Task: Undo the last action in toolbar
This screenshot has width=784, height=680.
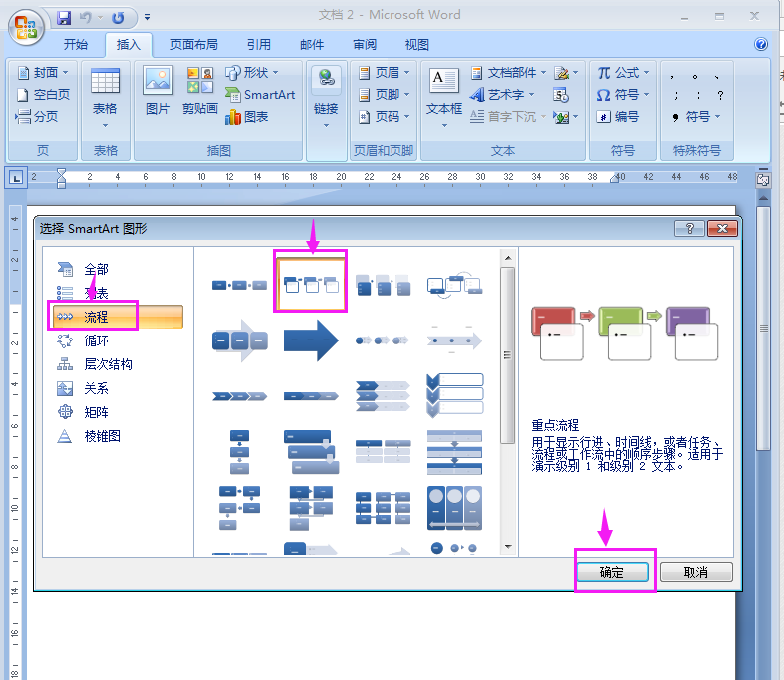Action: tap(86, 18)
